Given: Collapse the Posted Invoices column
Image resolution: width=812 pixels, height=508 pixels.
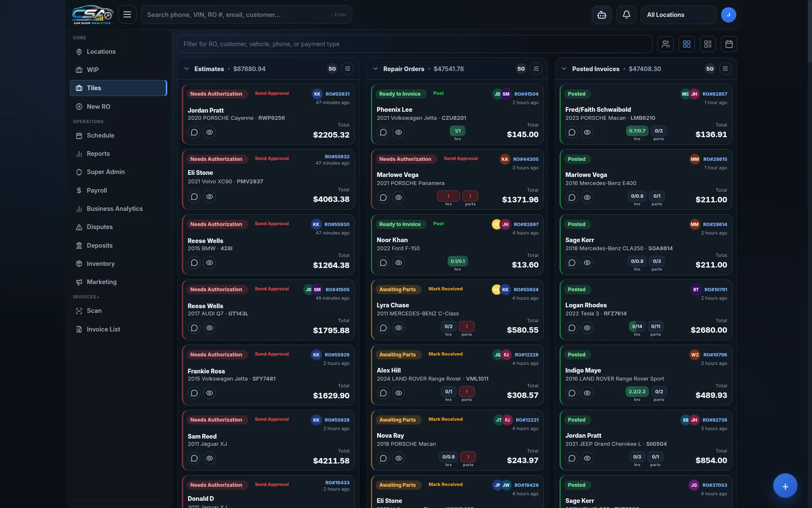Looking at the screenshot, I should pos(564,69).
